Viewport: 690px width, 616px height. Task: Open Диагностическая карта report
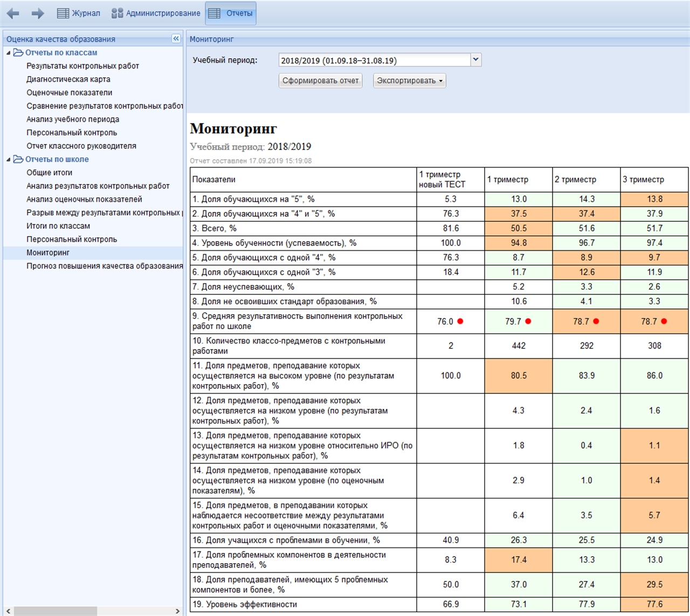click(68, 79)
